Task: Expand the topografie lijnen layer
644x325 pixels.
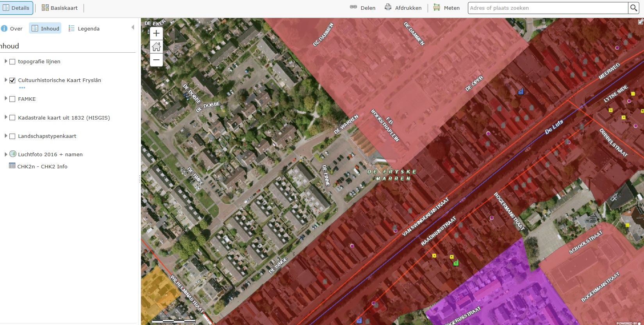Action: tap(5, 61)
